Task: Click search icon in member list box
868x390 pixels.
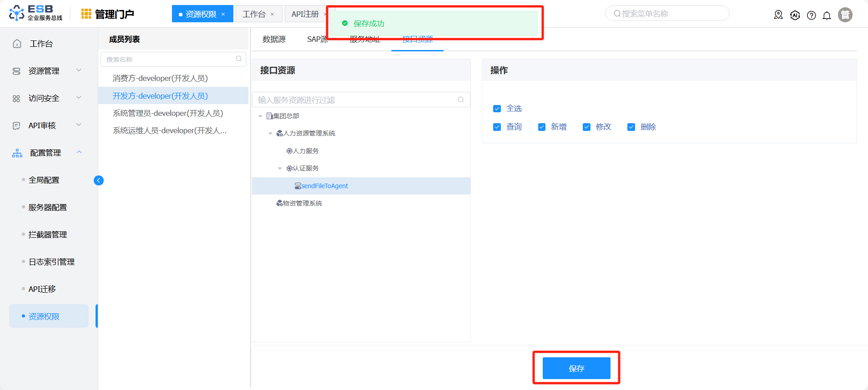Action: click(239, 59)
